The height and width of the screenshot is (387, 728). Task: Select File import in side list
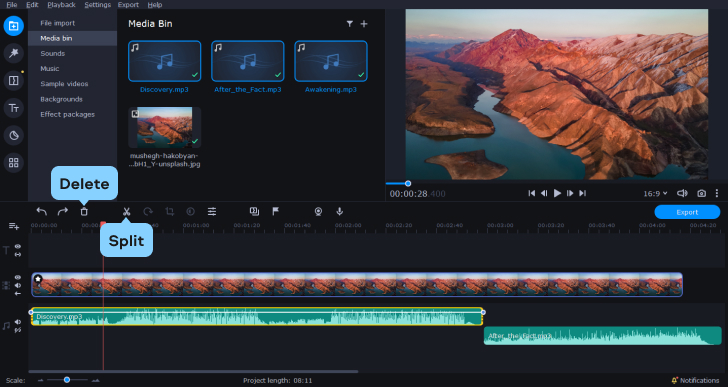click(x=72, y=23)
